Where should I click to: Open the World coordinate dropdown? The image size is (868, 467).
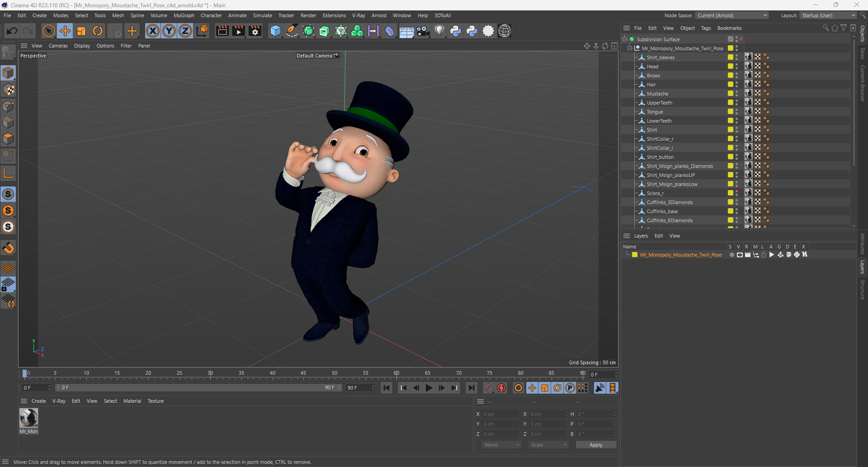(501, 445)
